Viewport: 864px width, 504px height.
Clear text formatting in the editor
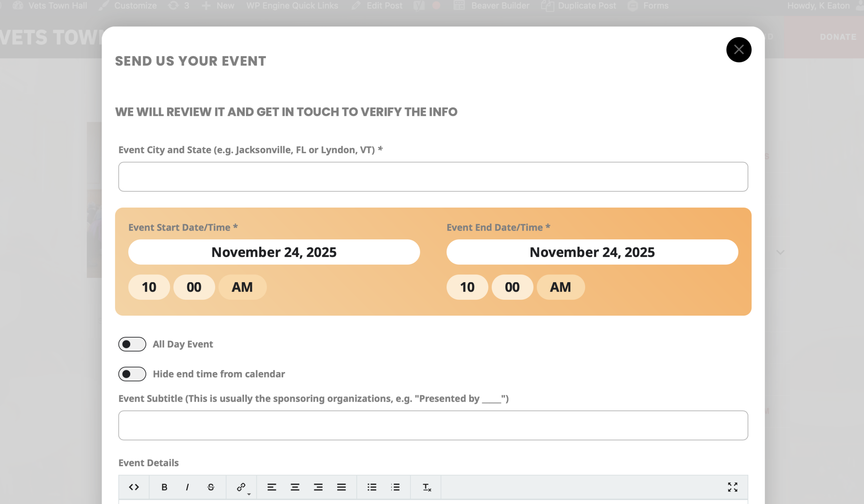coord(427,487)
